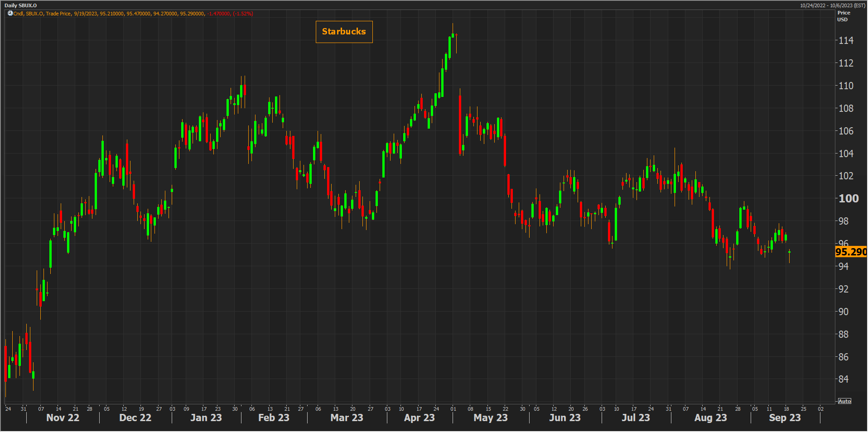Viewport: 868px width, 432px height.
Task: Click the 84 price axis tick
Action: click(x=843, y=379)
